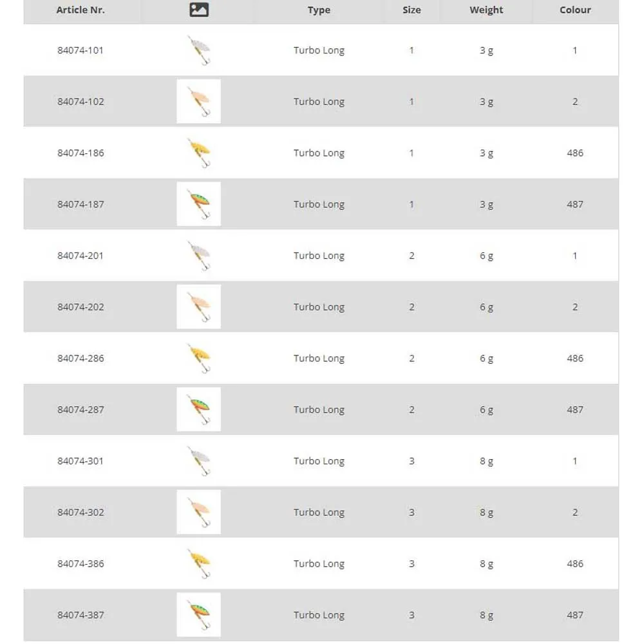Click article number 84074-387

[x=80, y=615]
